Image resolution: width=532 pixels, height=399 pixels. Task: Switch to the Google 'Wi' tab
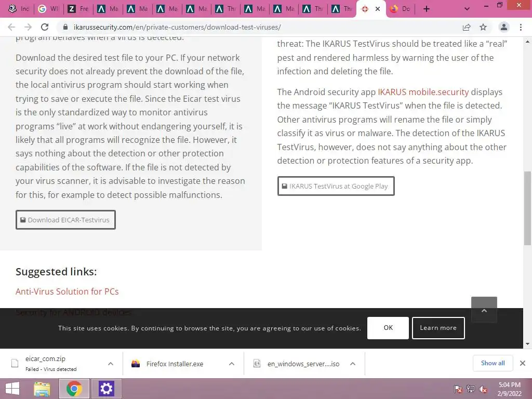(x=48, y=9)
